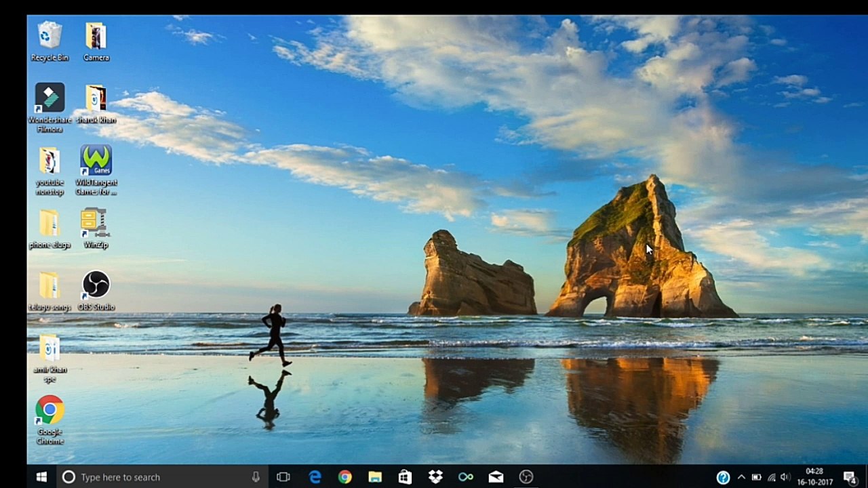Launch Wondershare Filmora shortcut

[x=50, y=108]
